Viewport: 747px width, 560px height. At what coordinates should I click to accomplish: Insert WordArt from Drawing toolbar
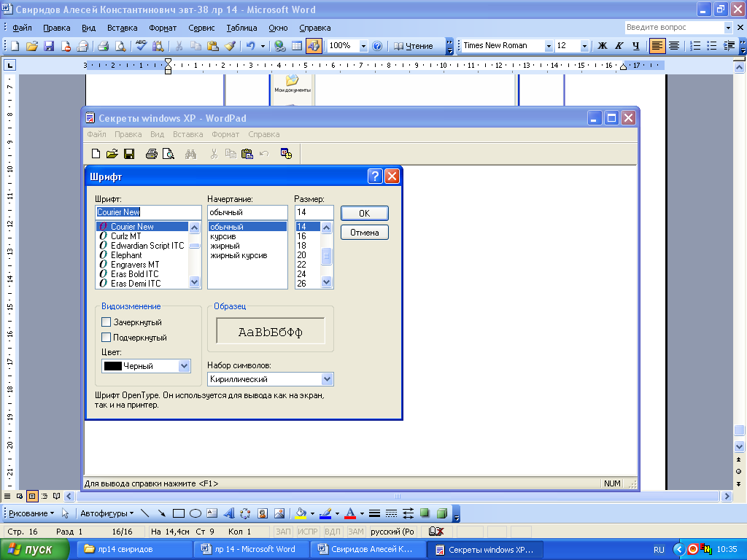point(228,513)
